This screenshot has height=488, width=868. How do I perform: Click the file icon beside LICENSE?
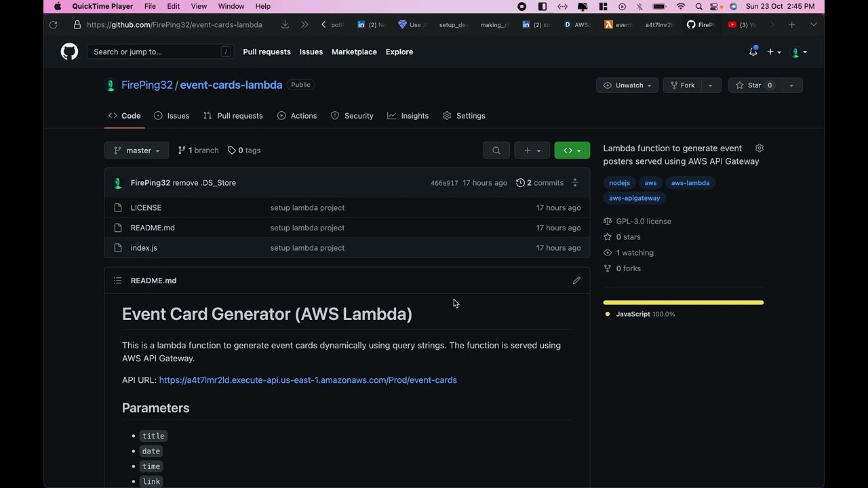[118, 208]
